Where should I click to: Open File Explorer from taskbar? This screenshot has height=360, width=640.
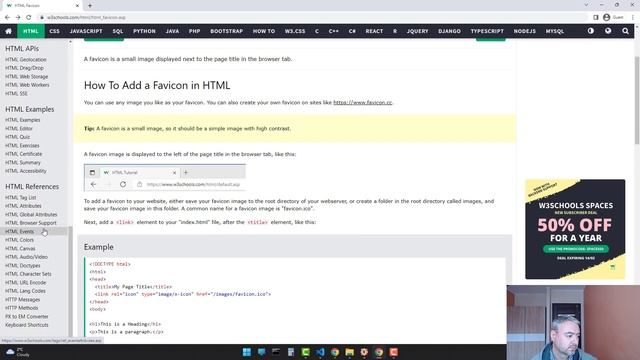tap(349, 352)
